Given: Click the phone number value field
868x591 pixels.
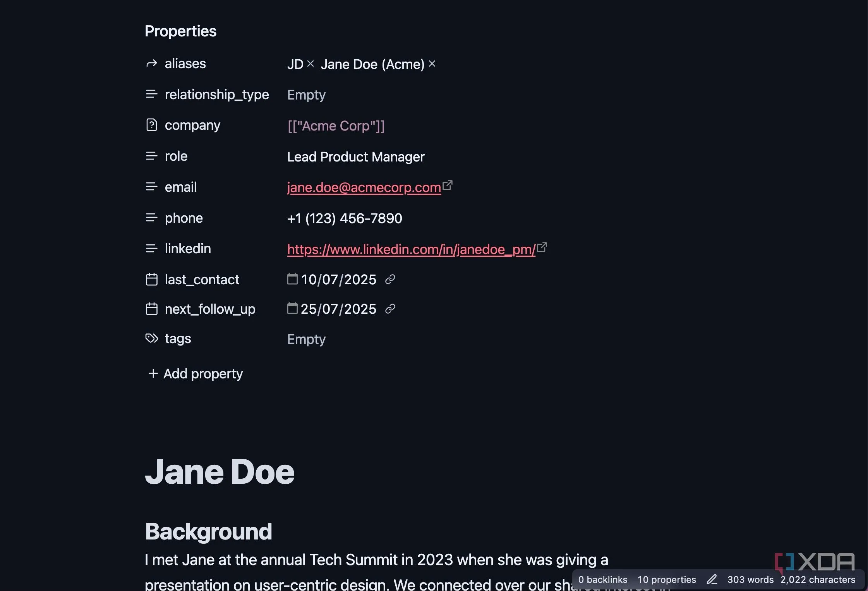Looking at the screenshot, I should coord(345,218).
